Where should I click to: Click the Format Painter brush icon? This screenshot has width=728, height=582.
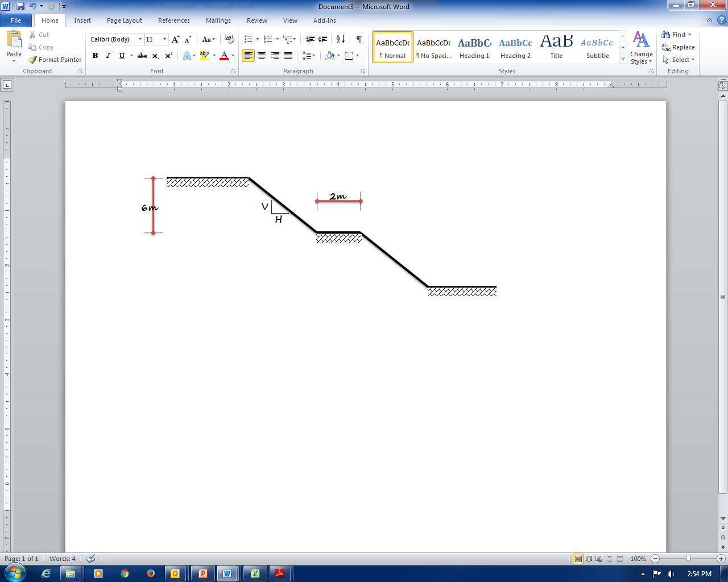click(x=32, y=60)
